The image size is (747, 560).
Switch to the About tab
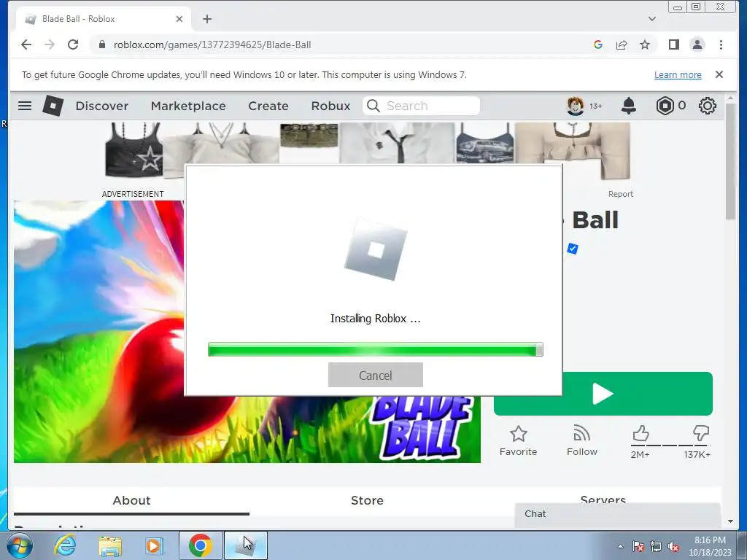131,500
